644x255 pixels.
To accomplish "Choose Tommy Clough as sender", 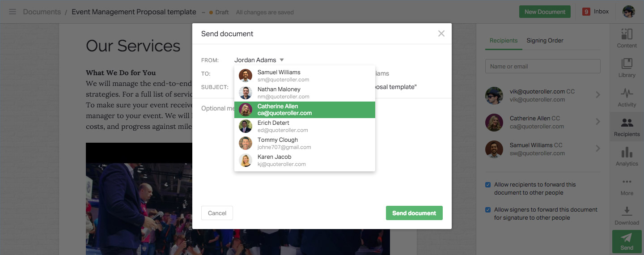I will tap(305, 144).
